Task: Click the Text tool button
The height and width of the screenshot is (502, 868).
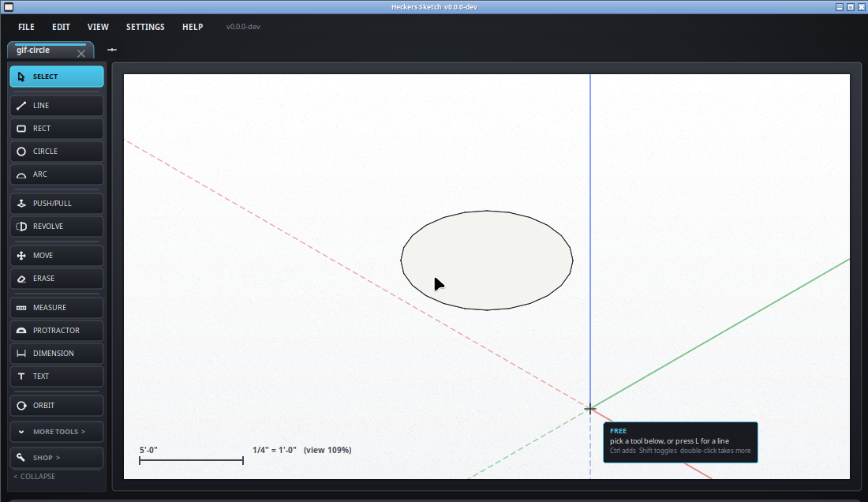Action: tap(57, 376)
